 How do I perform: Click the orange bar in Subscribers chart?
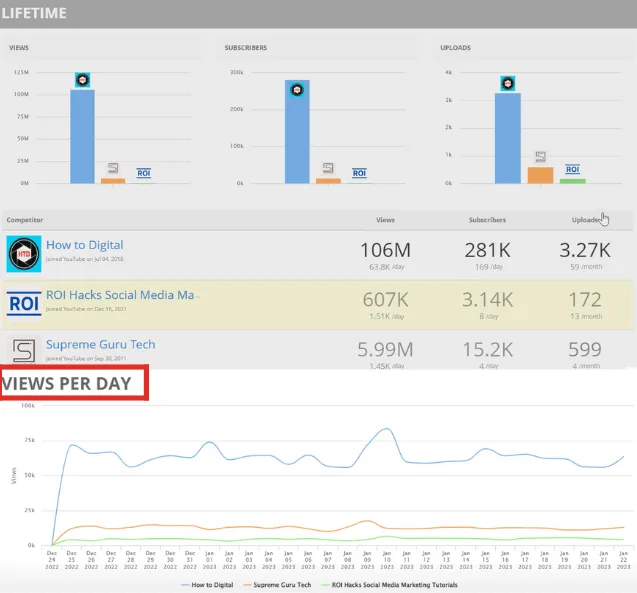(328, 181)
